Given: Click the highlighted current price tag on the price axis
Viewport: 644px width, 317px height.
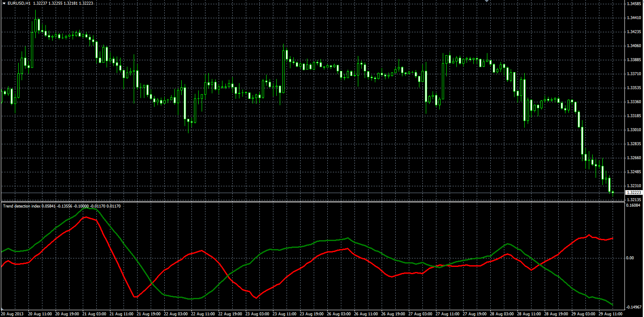Looking at the screenshot, I should [633, 193].
